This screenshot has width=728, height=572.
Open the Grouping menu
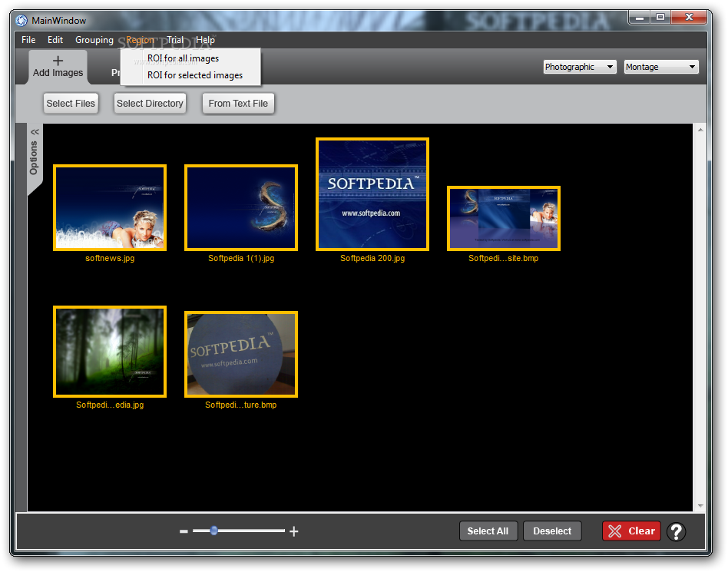click(94, 40)
